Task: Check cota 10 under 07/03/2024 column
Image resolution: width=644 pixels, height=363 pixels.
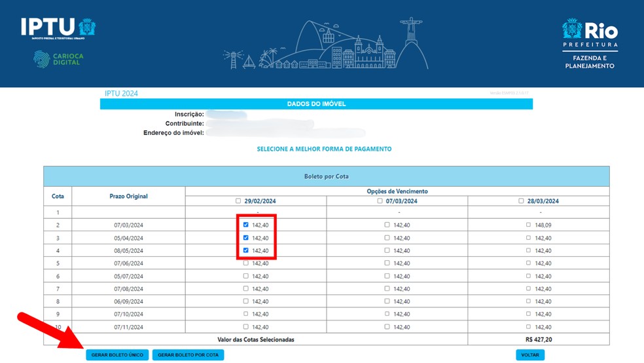Action: [x=387, y=327]
